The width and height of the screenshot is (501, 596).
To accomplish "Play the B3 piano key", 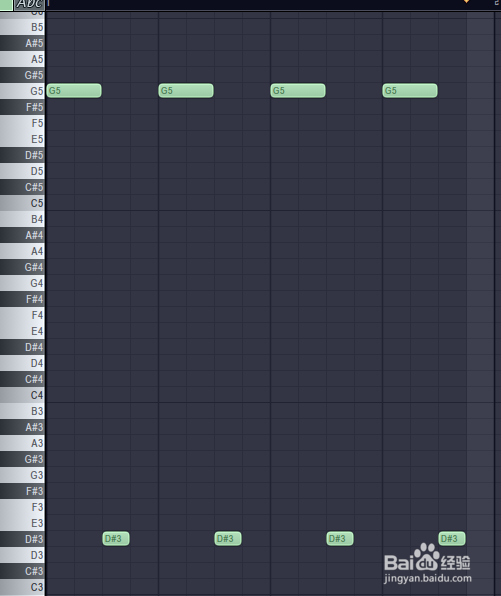I will pyautogui.click(x=22, y=411).
